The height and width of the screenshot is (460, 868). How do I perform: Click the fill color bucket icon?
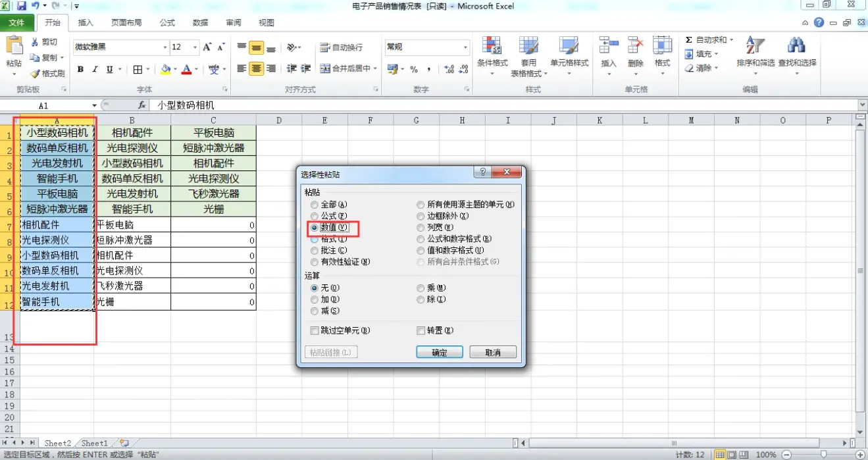pyautogui.click(x=166, y=69)
